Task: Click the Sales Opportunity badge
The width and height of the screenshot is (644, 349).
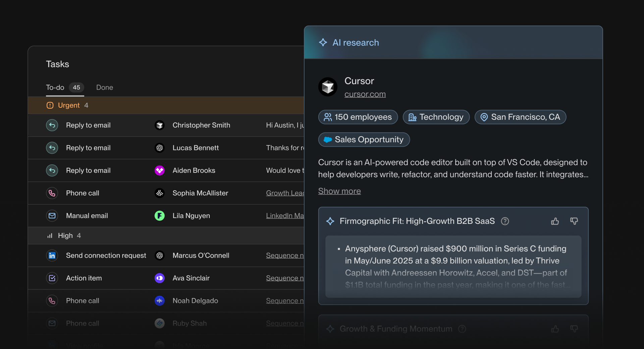Action: (x=364, y=140)
